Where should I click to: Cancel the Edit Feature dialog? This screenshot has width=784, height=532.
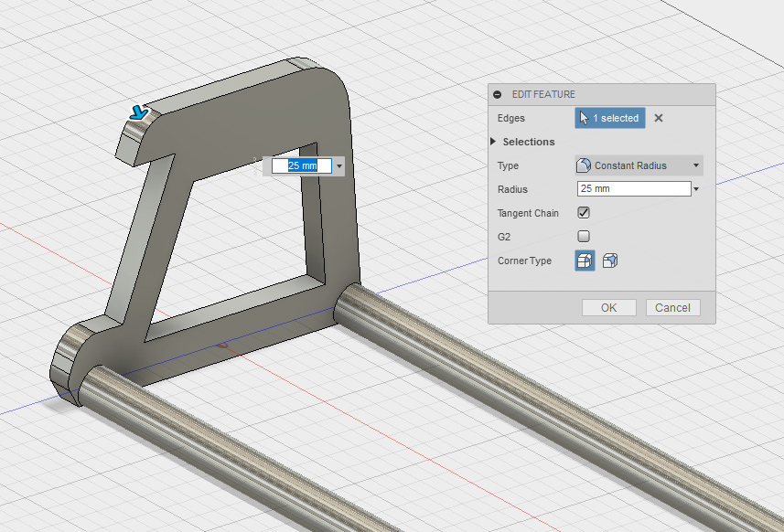672,308
